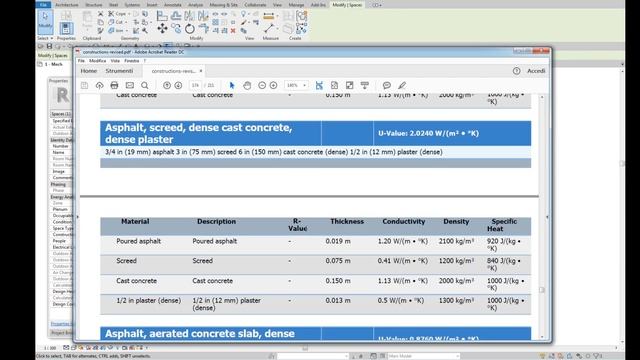Viewport: 640px width, 360px height.
Task: Activate the hand pan tool in Acrobat
Action: tap(247, 85)
